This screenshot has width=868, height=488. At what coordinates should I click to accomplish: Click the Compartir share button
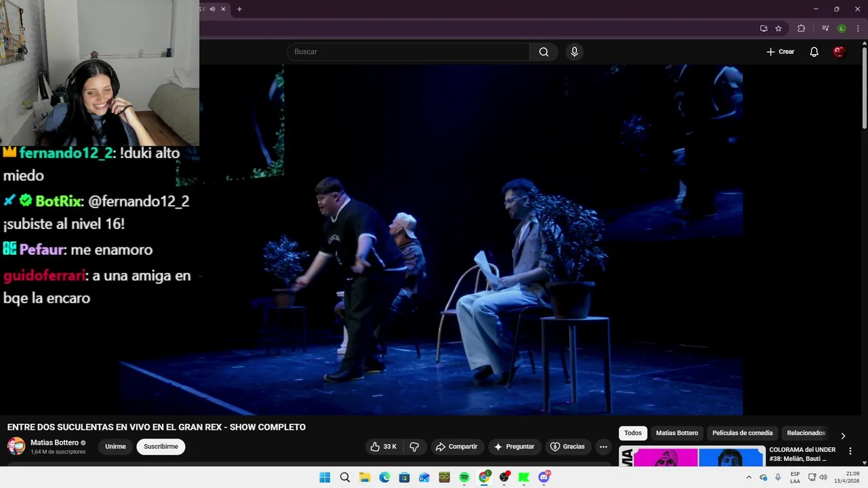(457, 447)
